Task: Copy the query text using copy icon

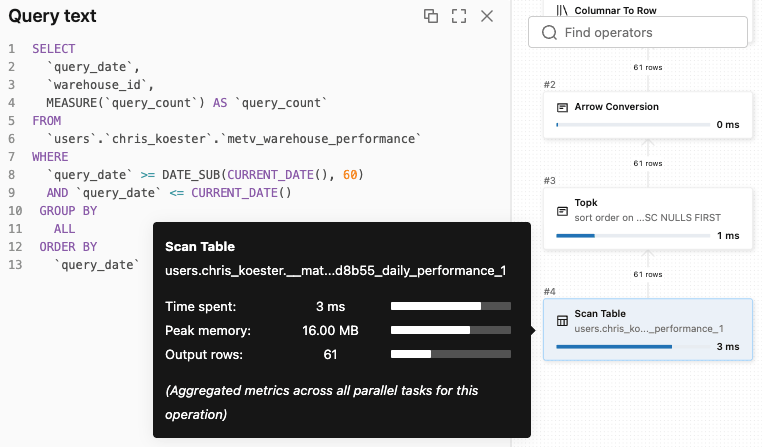Action: click(x=431, y=16)
